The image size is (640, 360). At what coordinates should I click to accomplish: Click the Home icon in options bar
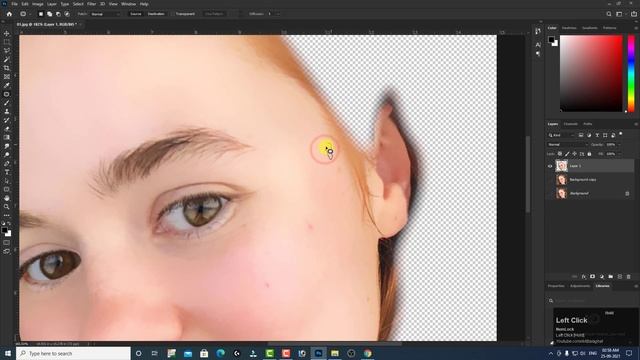click(9, 14)
